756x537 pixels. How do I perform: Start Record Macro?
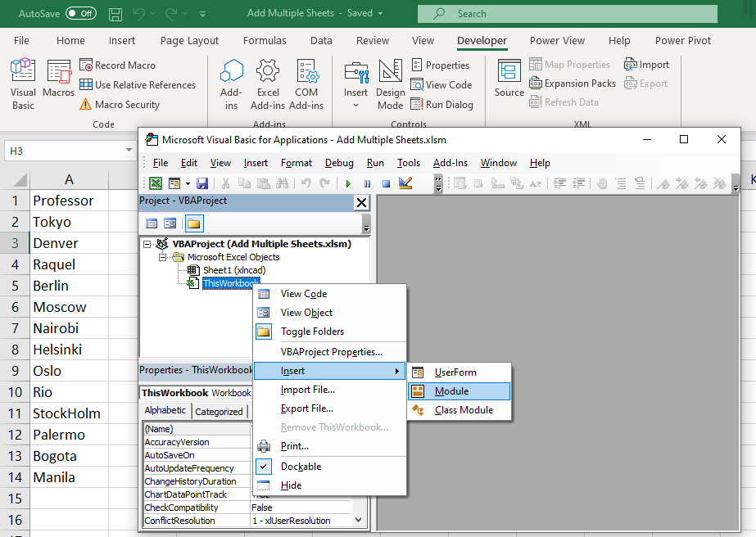click(118, 65)
